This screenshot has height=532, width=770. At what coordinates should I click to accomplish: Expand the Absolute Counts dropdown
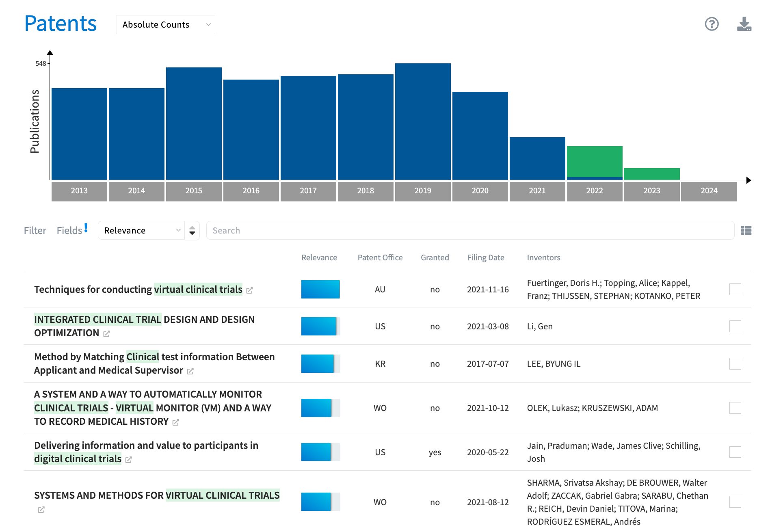(166, 25)
